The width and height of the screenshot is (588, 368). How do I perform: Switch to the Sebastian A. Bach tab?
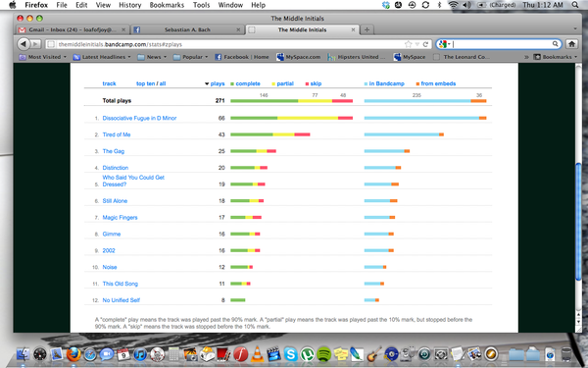tap(187, 29)
